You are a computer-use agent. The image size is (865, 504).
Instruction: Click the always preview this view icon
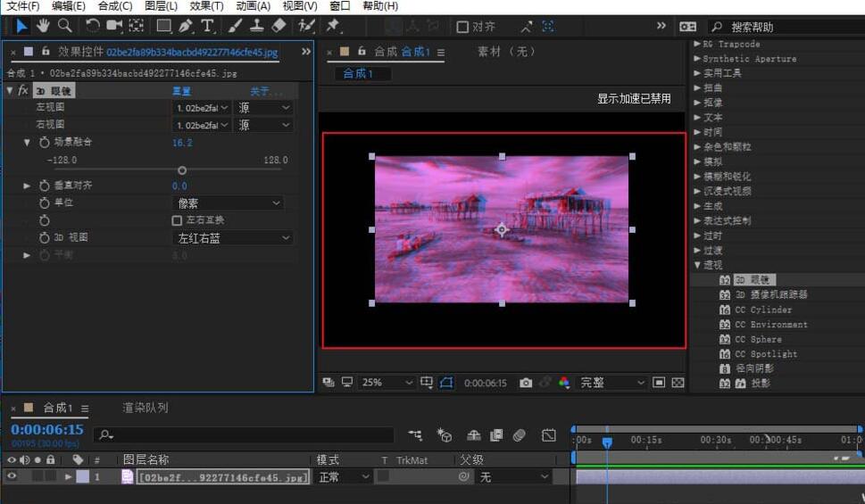(329, 382)
